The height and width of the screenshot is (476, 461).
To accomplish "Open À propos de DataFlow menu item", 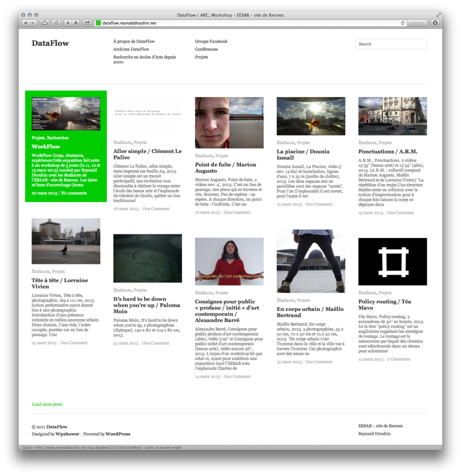I will 134,41.
